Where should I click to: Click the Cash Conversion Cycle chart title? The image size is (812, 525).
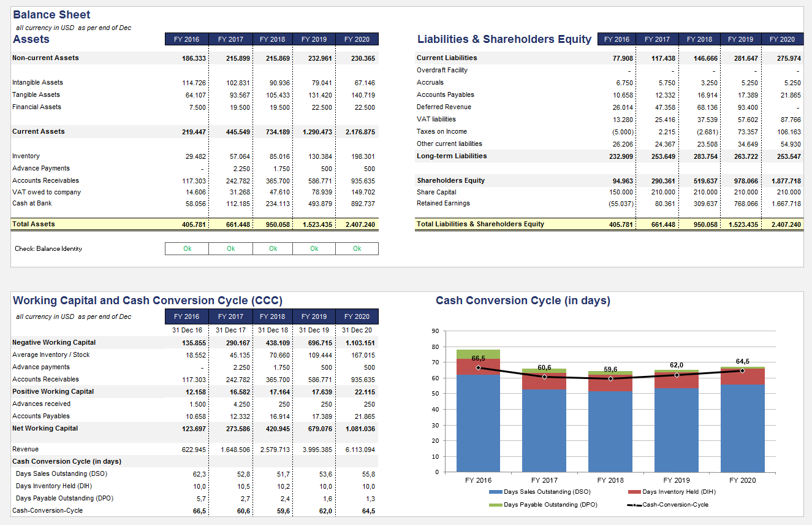click(525, 300)
